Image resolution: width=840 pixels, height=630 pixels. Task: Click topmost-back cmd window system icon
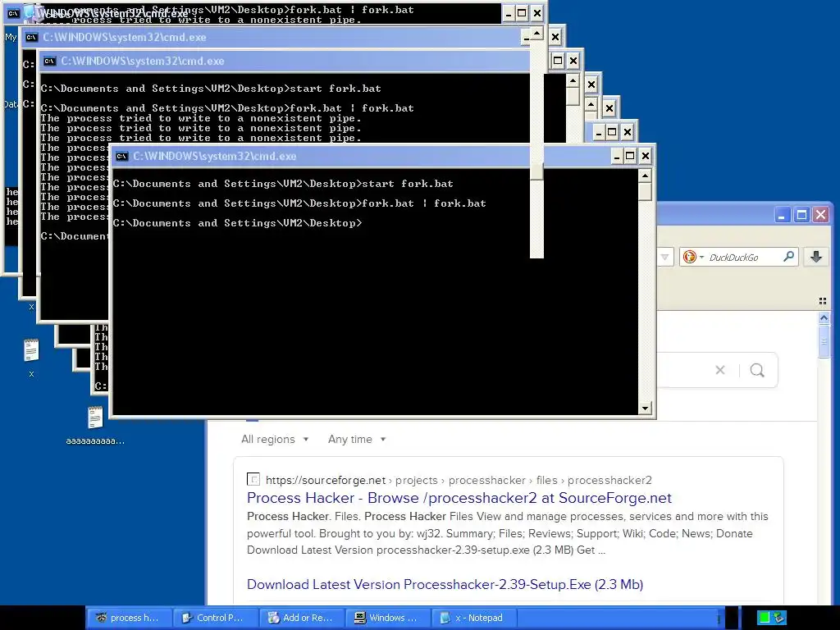pyautogui.click(x=13, y=13)
